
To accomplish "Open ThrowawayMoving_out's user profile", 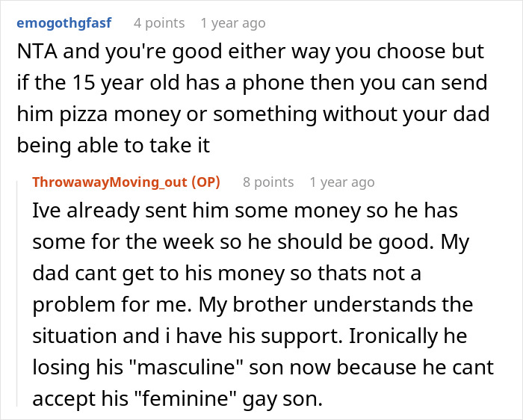I will (111, 182).
